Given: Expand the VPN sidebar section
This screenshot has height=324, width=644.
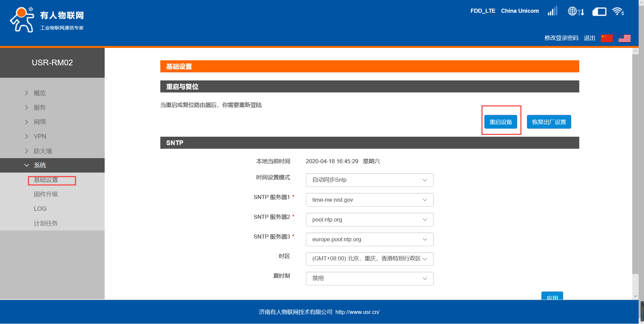Looking at the screenshot, I should click(40, 136).
